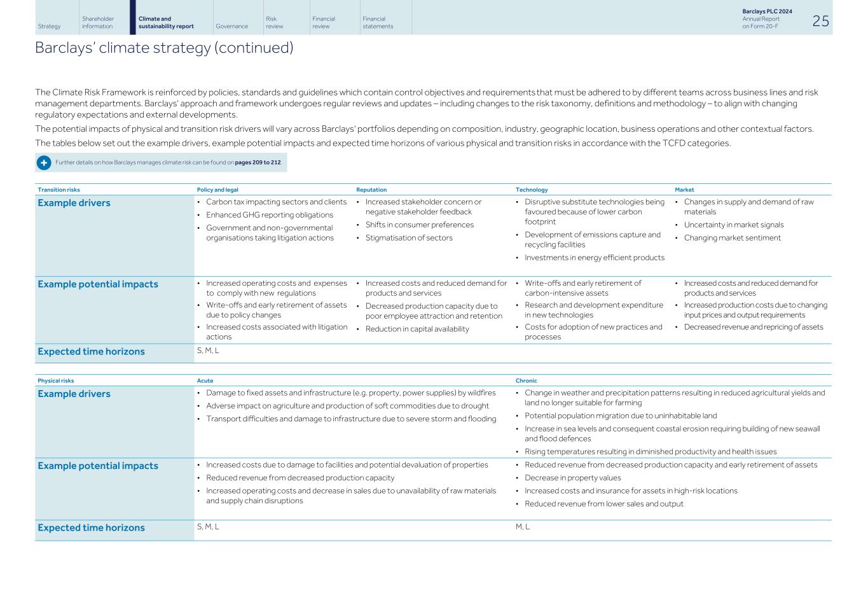
Task: Select page number 25 indicator
Action: click(820, 20)
